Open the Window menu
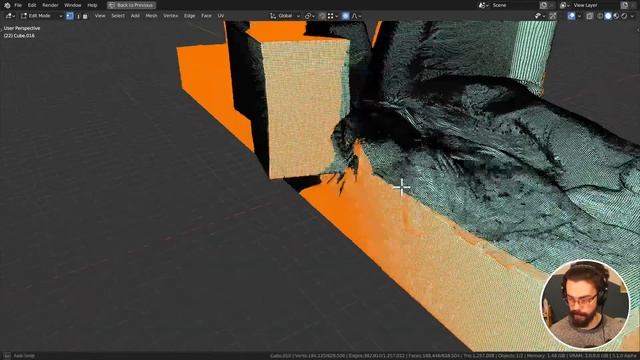The height and width of the screenshot is (360, 640). click(73, 5)
